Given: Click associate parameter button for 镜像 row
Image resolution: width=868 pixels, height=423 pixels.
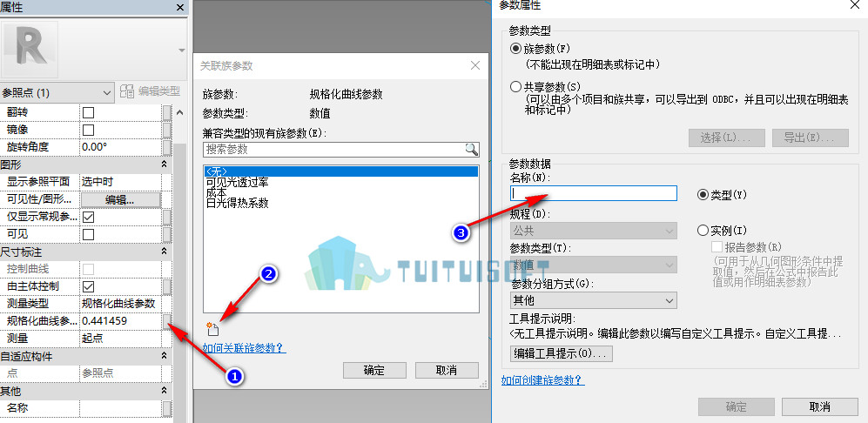Looking at the screenshot, I should (x=166, y=130).
